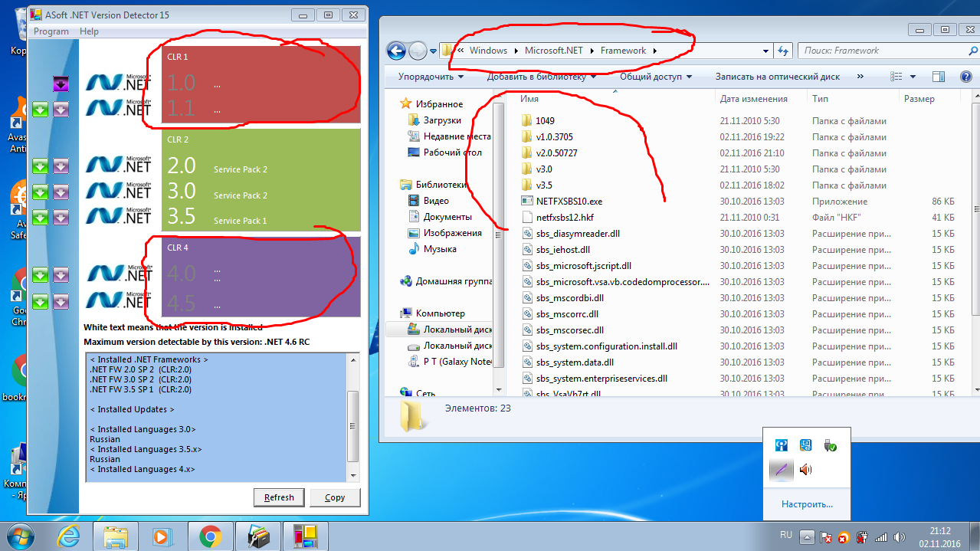The height and width of the screenshot is (551, 980).
Task: Click the Copy button
Action: [335, 497]
